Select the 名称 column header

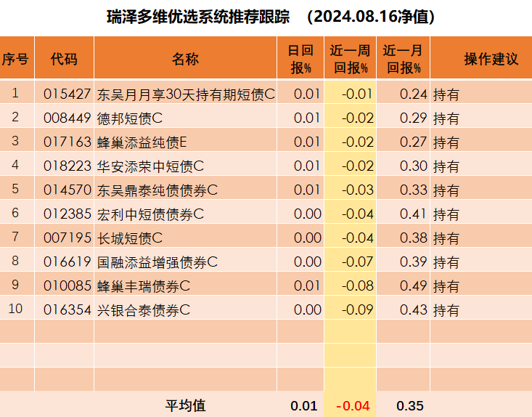click(x=185, y=59)
